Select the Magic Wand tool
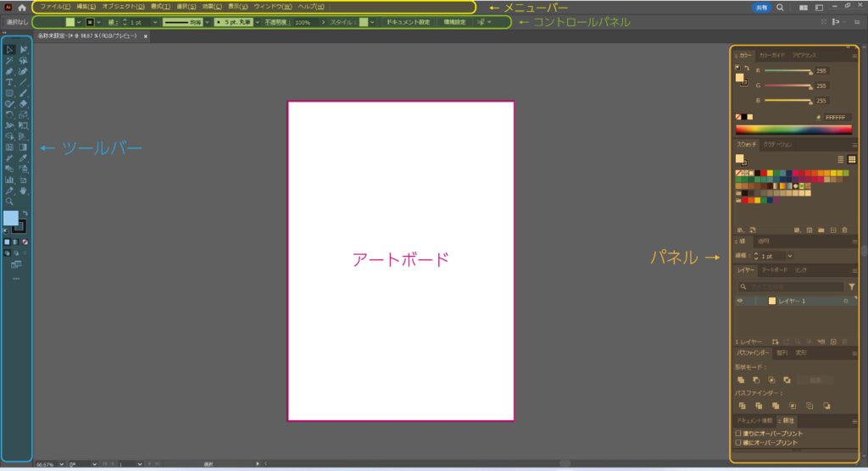Screen dimensions: 868x471 (x=9, y=61)
